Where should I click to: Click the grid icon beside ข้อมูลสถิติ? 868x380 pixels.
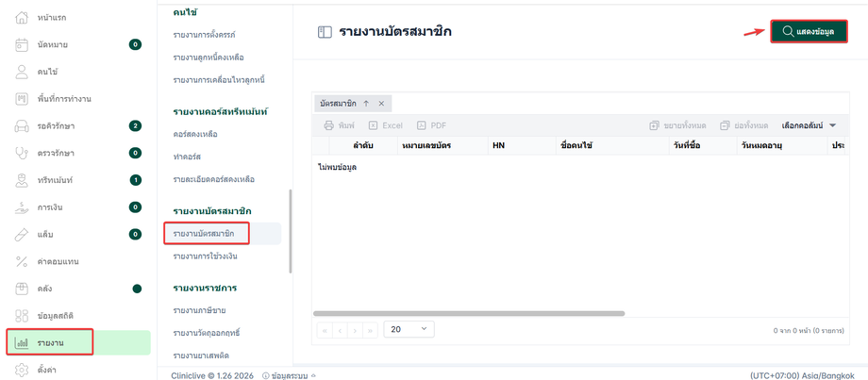[21, 316]
